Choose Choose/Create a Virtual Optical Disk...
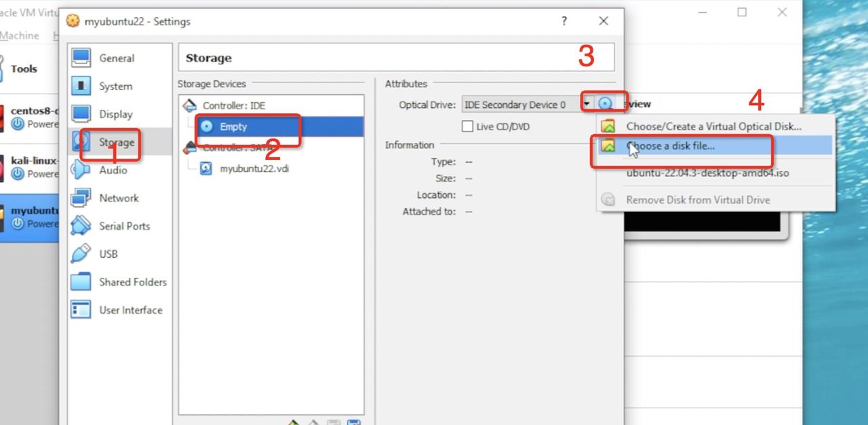The image size is (868, 425). (x=715, y=126)
